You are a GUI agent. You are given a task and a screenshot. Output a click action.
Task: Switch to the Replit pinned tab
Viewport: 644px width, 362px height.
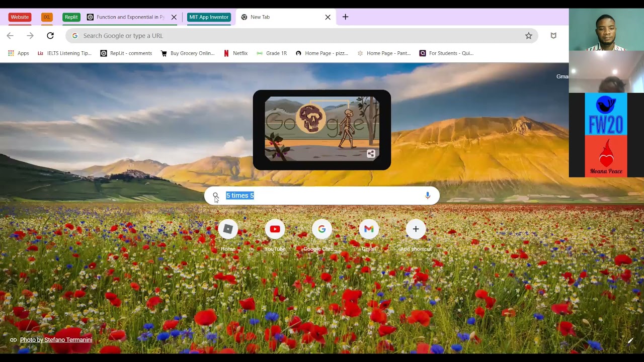pyautogui.click(x=71, y=17)
